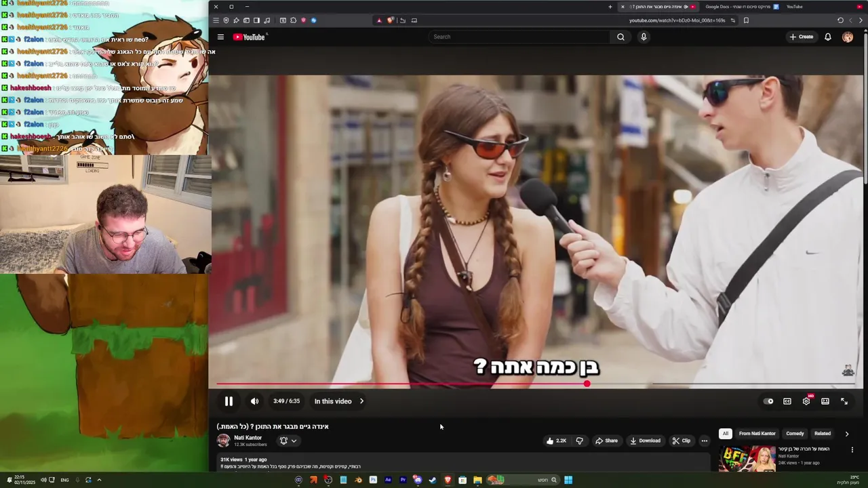Open a new browser tab with plus
Screen dimensions: 868x488
point(610,7)
